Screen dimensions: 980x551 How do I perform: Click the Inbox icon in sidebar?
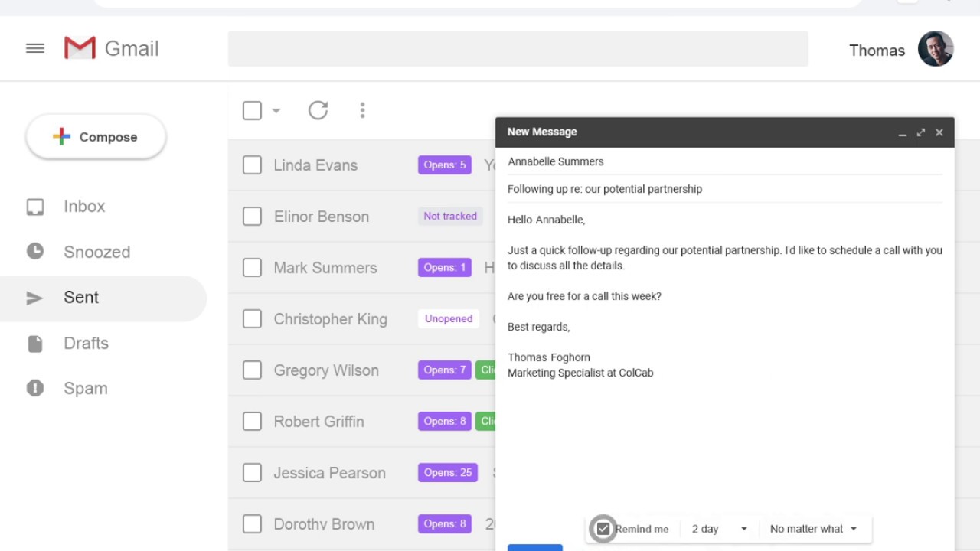tap(35, 207)
